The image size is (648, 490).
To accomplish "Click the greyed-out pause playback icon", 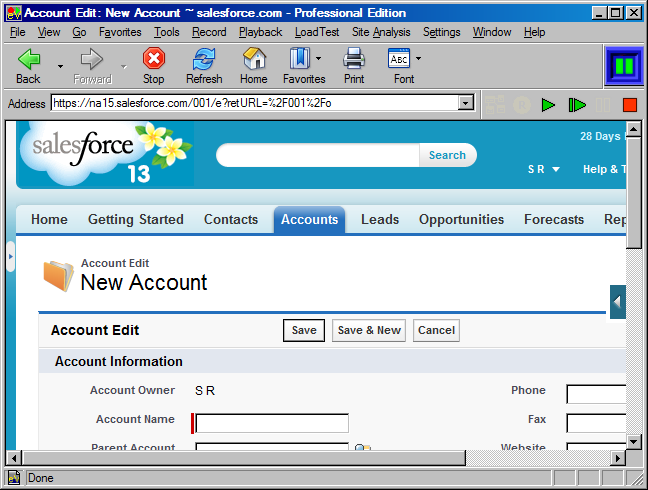I will pyautogui.click(x=603, y=105).
